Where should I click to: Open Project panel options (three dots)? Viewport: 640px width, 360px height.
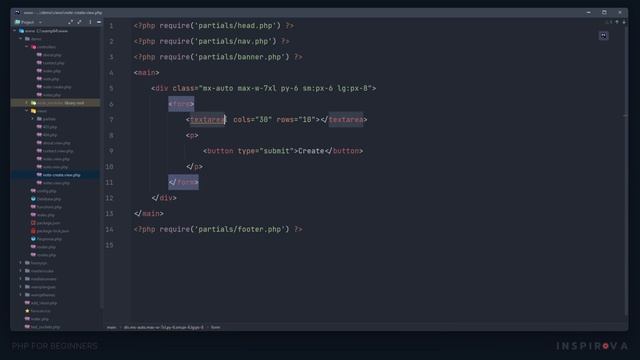90,22
